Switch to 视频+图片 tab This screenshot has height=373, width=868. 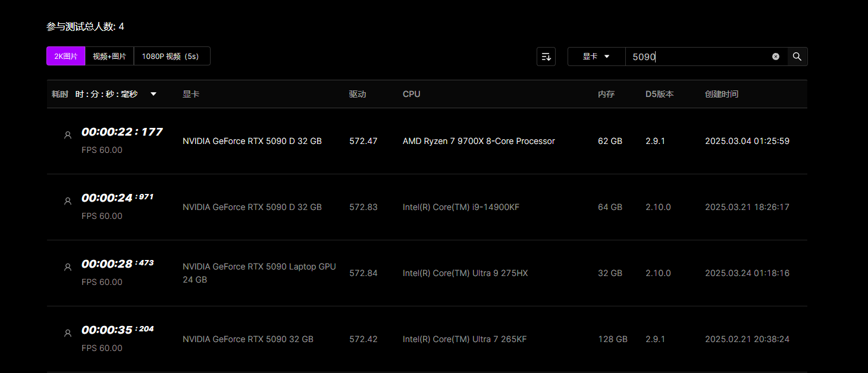(x=109, y=57)
